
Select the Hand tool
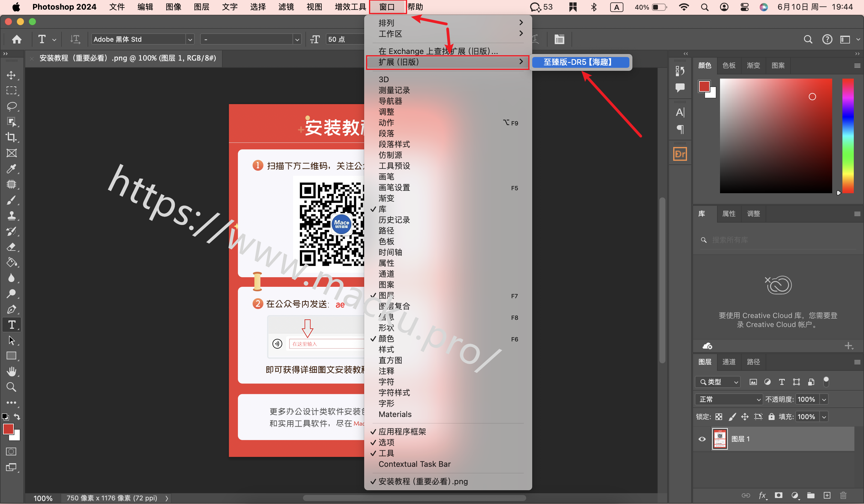tap(11, 372)
